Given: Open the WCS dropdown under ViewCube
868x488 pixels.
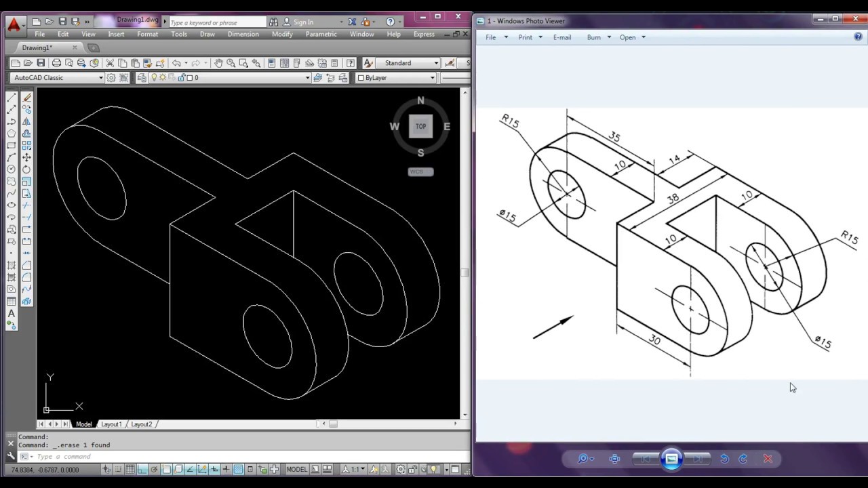Looking at the screenshot, I should [420, 171].
